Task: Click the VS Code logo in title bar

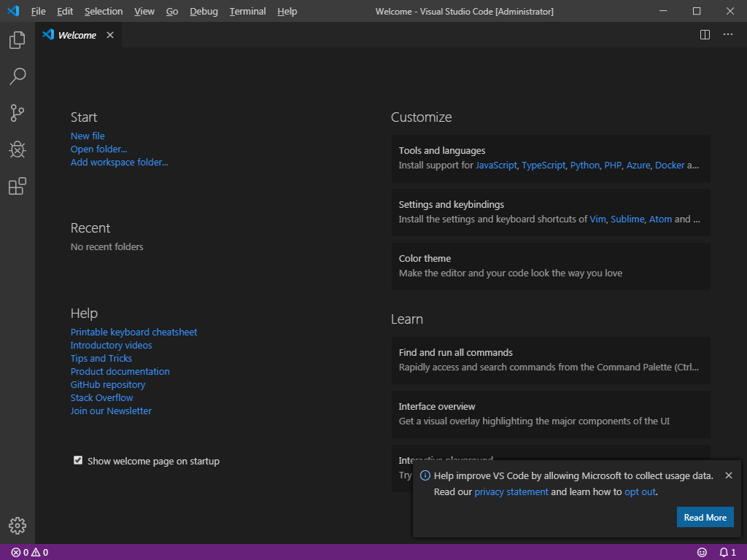Action: 13,11
